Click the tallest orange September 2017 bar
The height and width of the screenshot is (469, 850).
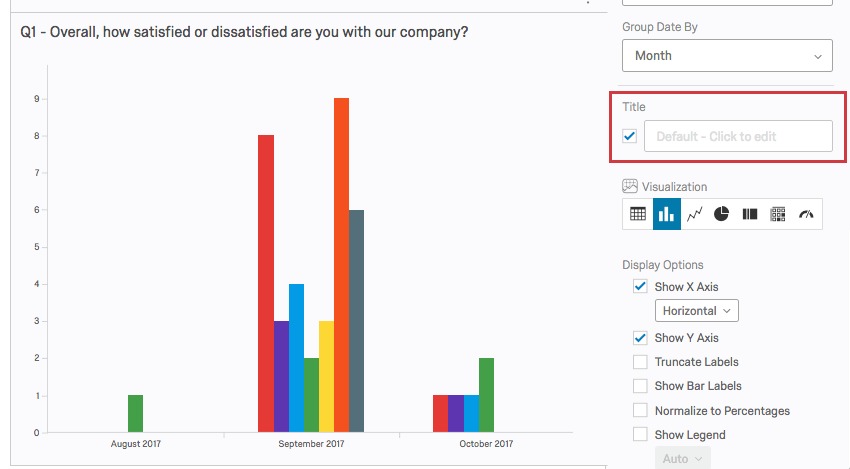coord(341,265)
